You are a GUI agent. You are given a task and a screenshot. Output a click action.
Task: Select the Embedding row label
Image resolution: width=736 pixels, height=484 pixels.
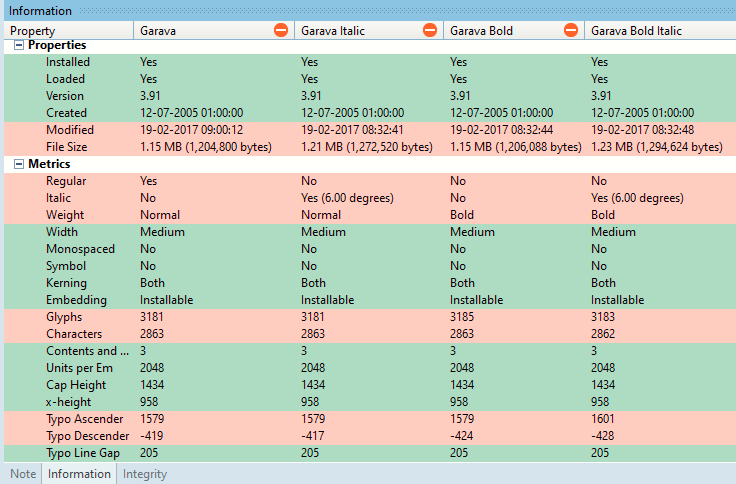point(76,300)
